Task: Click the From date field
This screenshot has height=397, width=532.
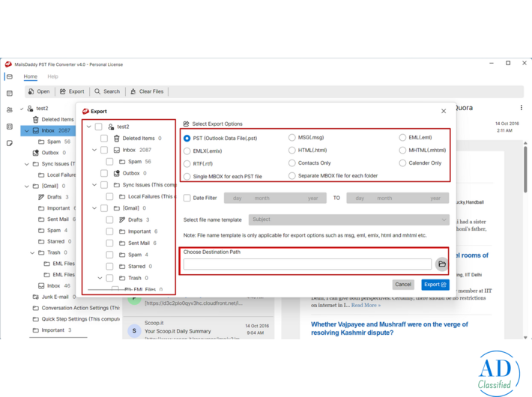Action: [x=275, y=198]
